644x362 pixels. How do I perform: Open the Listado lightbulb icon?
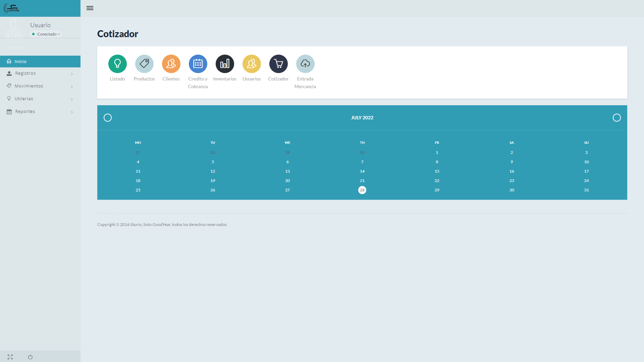[117, 64]
